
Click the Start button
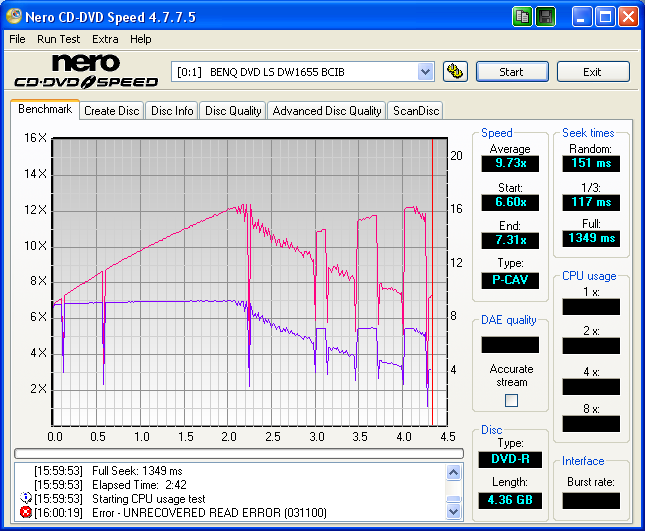[512, 72]
